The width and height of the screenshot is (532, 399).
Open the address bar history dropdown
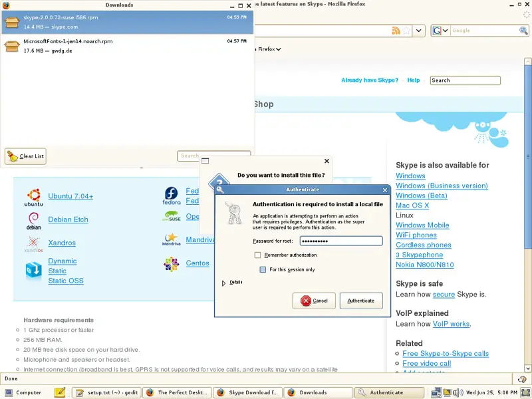(419, 31)
